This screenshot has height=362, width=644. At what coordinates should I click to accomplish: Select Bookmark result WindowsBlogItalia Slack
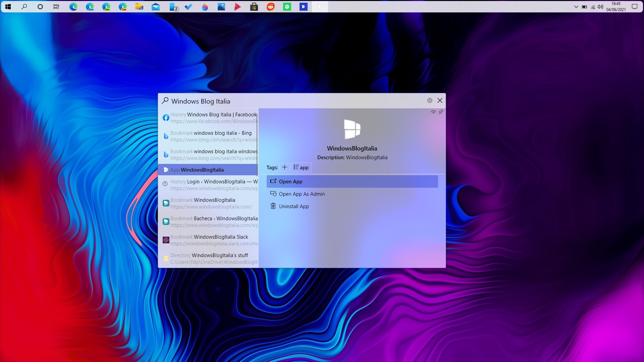(208, 240)
